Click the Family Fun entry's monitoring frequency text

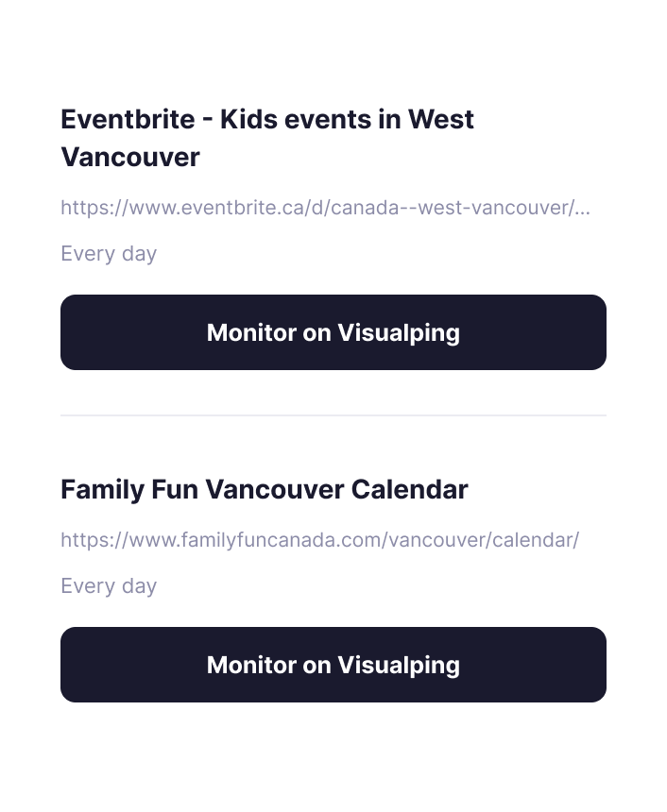tap(109, 585)
